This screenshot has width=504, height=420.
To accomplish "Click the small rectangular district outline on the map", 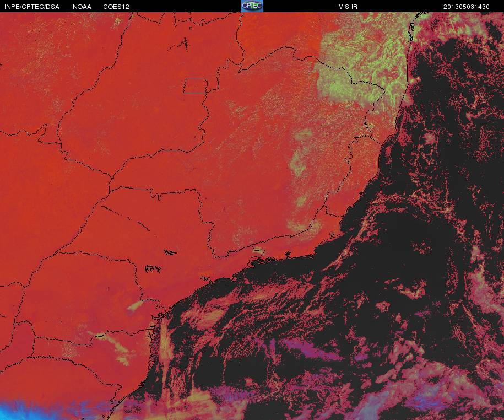I will click(x=196, y=86).
